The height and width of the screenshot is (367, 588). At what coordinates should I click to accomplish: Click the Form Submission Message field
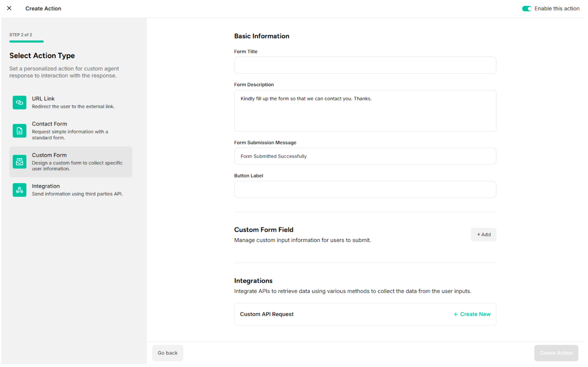click(365, 156)
